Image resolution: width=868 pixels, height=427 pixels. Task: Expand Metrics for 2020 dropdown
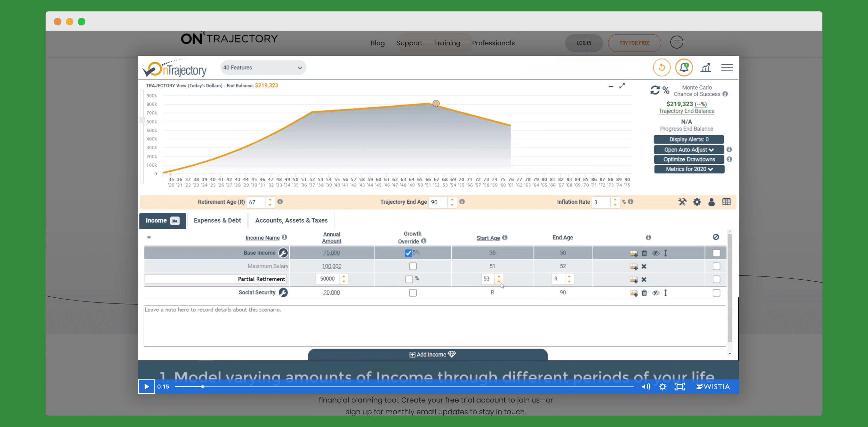tap(689, 169)
